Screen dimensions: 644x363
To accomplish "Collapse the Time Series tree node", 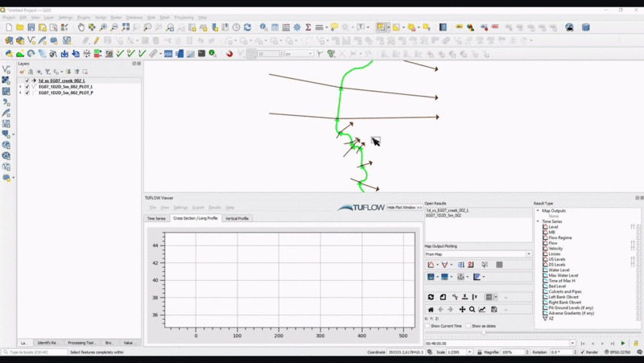I will (x=538, y=221).
